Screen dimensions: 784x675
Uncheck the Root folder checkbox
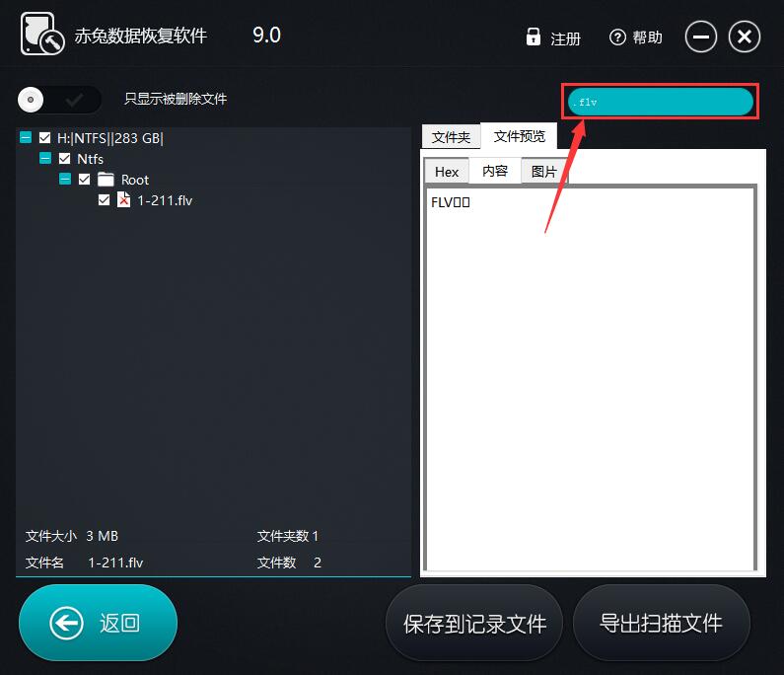click(85, 180)
